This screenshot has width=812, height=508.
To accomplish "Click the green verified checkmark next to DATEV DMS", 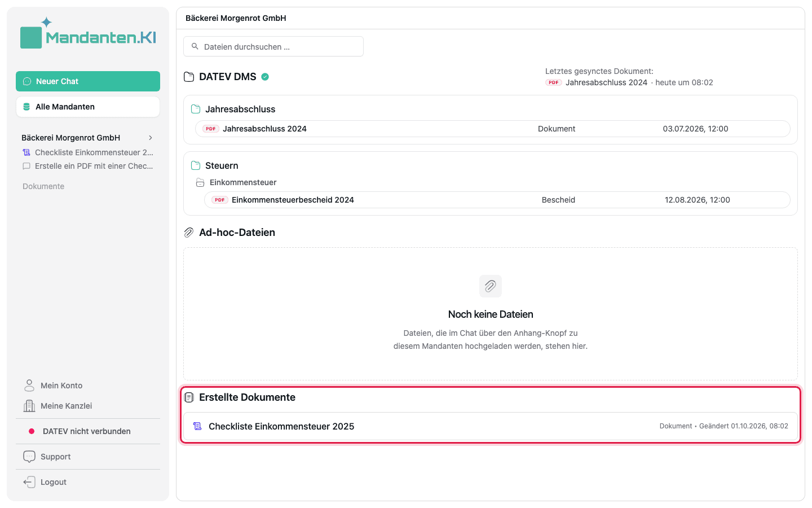I will (x=265, y=77).
